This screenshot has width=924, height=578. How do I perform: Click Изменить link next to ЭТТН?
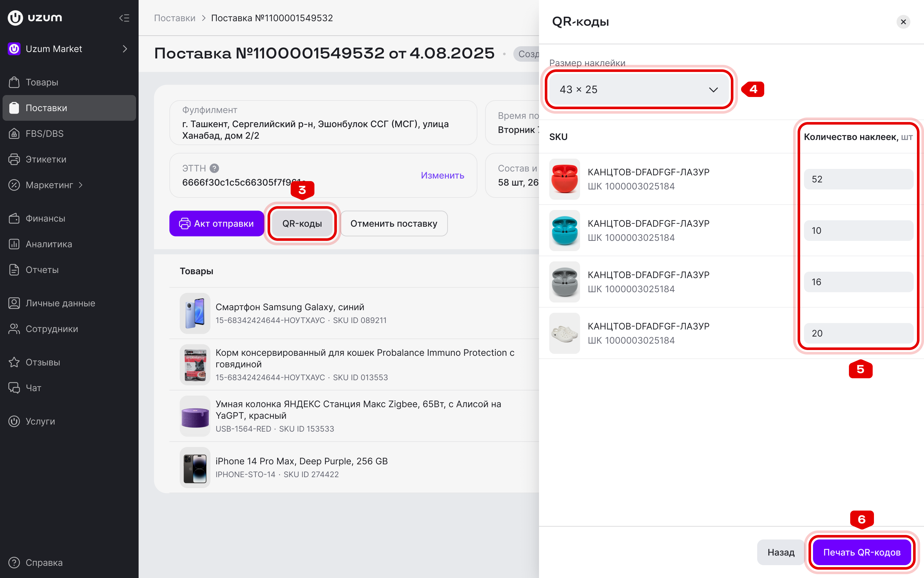442,175
